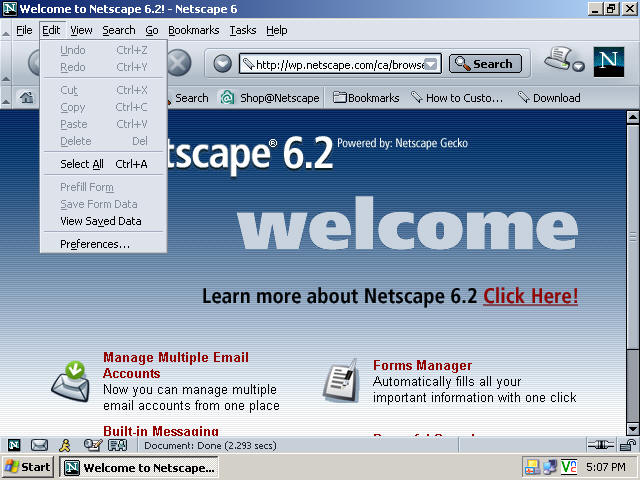Open the View menu

tap(81, 30)
